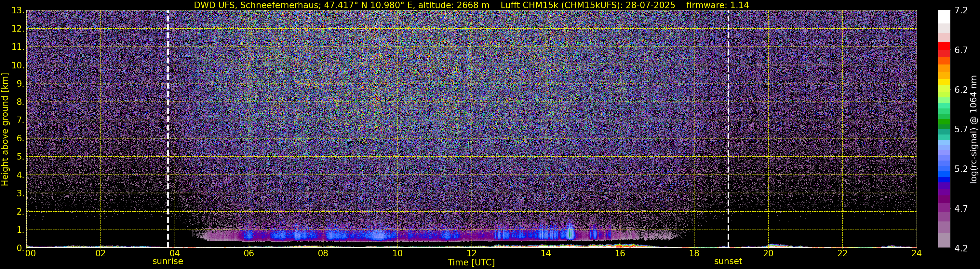
Task: Click the 08 tick label on time axis
Action: [323, 253]
